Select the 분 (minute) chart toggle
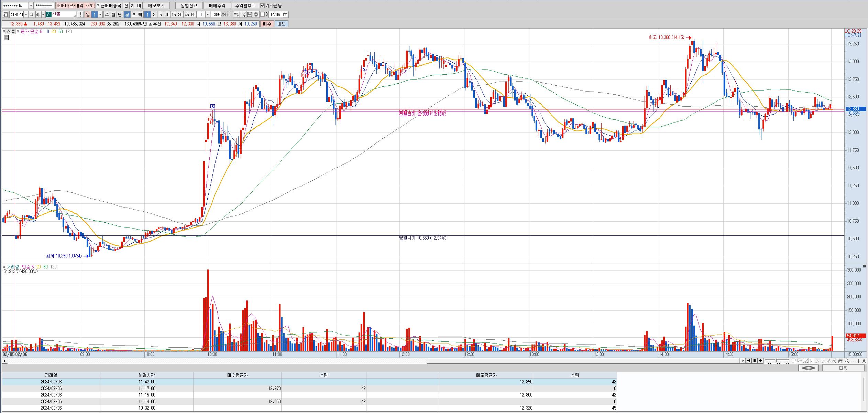868x413 pixels. (127, 14)
